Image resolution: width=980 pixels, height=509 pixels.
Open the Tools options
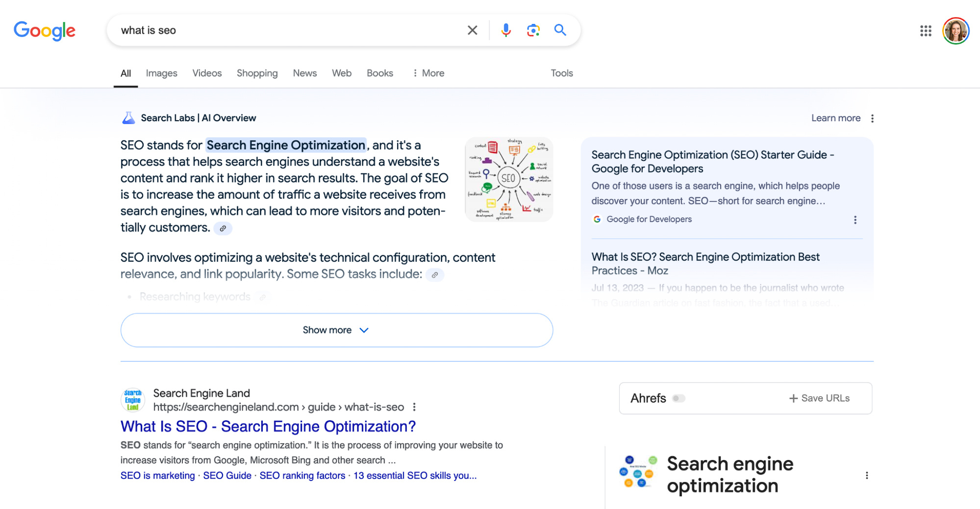pos(562,73)
